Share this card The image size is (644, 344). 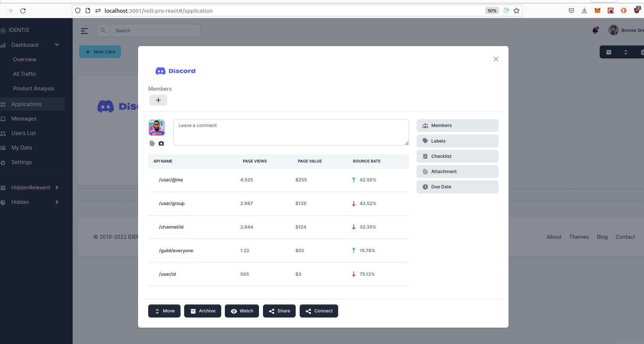tap(279, 311)
